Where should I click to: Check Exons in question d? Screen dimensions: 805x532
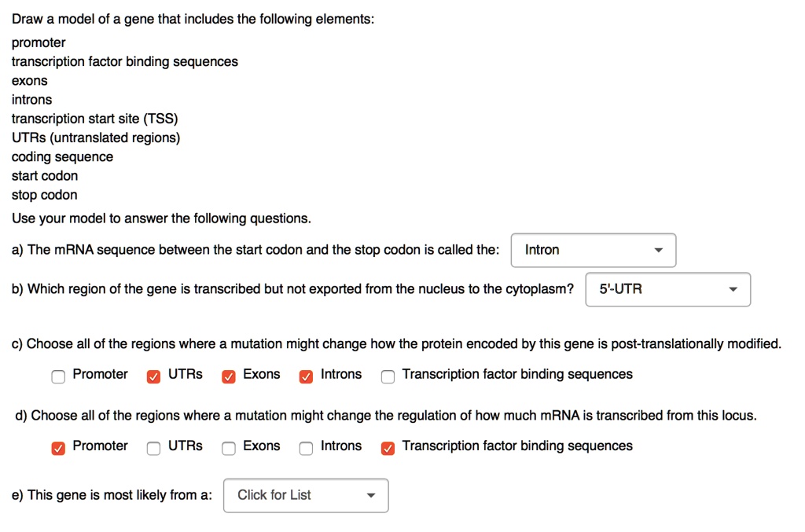tap(229, 448)
